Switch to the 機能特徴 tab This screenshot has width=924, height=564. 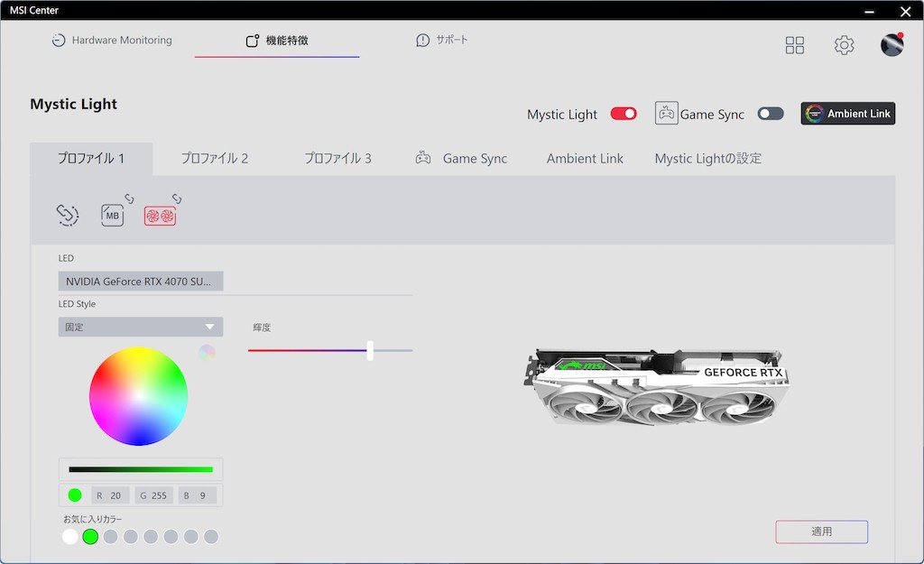click(x=277, y=40)
